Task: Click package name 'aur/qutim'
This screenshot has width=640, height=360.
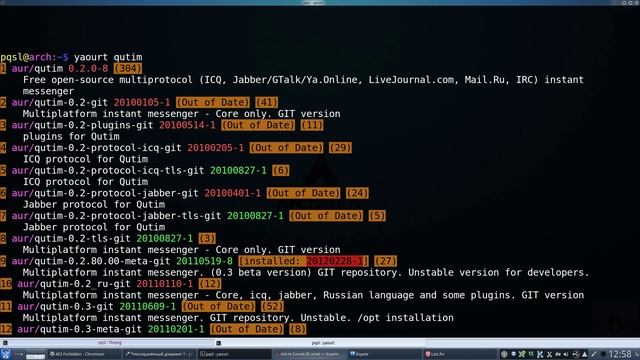Action: [37, 69]
